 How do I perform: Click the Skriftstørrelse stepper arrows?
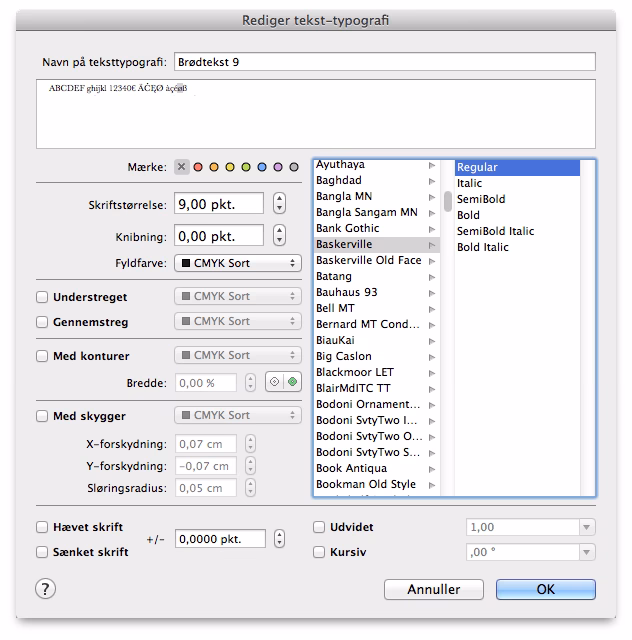click(x=279, y=204)
